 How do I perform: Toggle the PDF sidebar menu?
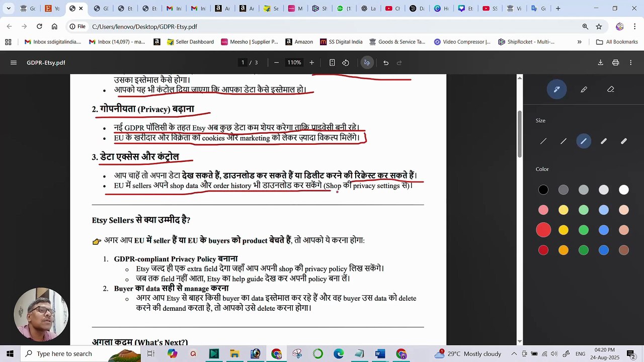[x=14, y=63]
